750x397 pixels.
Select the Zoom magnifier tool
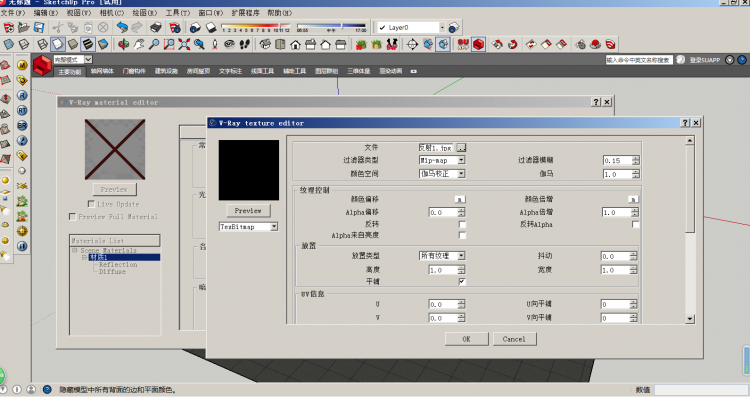tap(154, 44)
